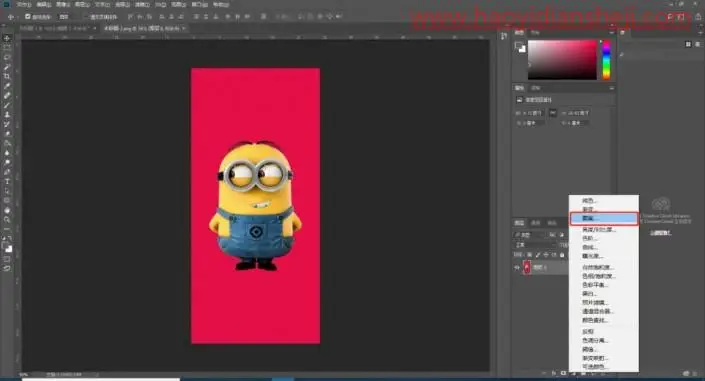Choose 可选颜色... from the popup menu
Screen dimensions: 705x381
click(604, 367)
